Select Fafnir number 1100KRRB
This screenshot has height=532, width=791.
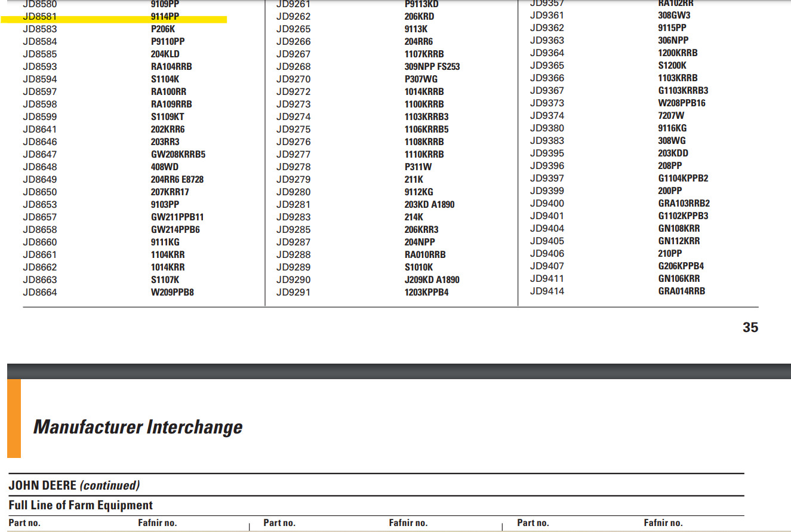coord(424,104)
